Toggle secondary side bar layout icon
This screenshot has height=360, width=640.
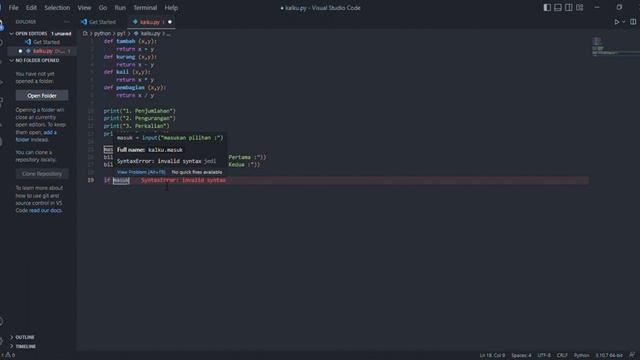[569, 7]
